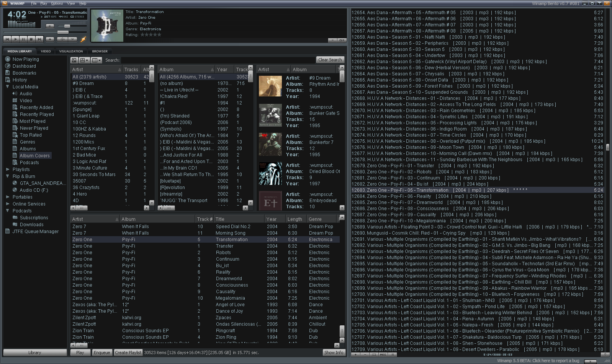Open Audio CD (F:) drive
The width and height of the screenshot is (612, 364).
tap(34, 190)
